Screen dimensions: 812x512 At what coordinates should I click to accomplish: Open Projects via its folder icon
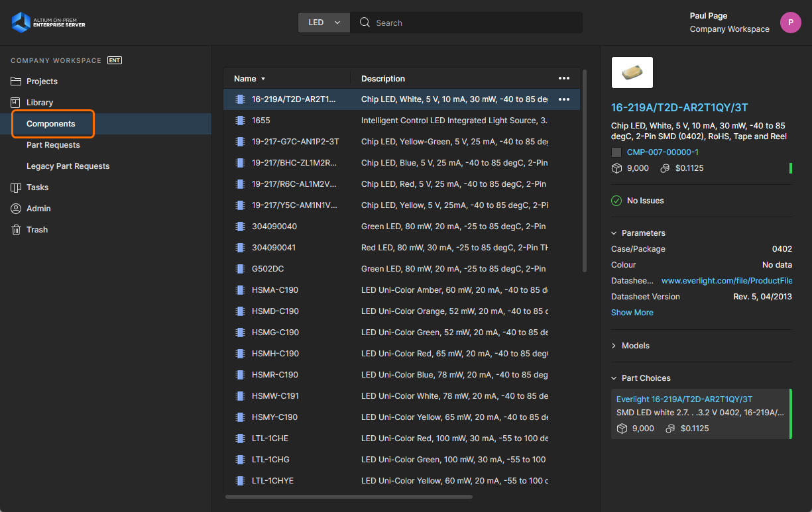click(16, 81)
